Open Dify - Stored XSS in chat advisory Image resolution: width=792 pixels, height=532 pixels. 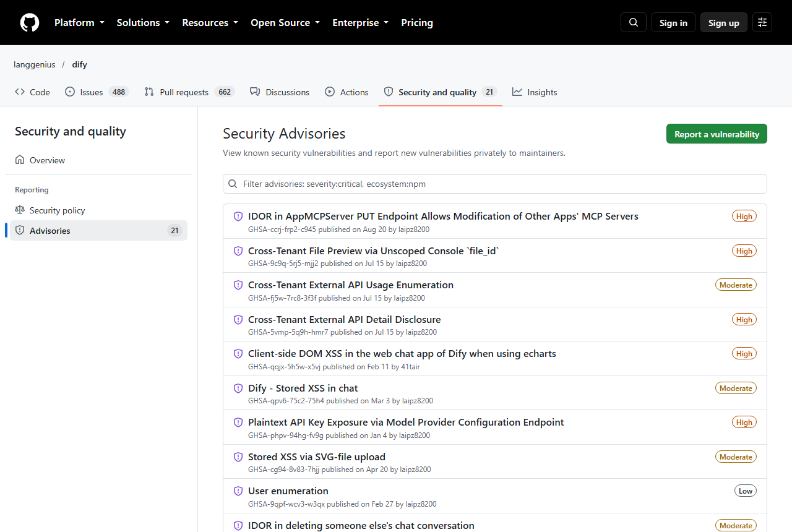[303, 388]
